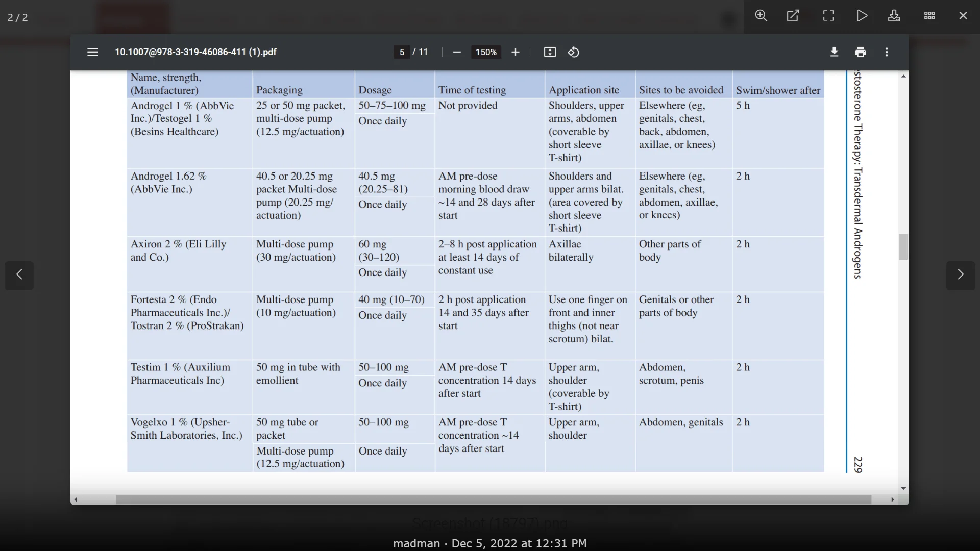The image size is (980, 551).
Task: Click the PDF file name title
Action: [195, 52]
